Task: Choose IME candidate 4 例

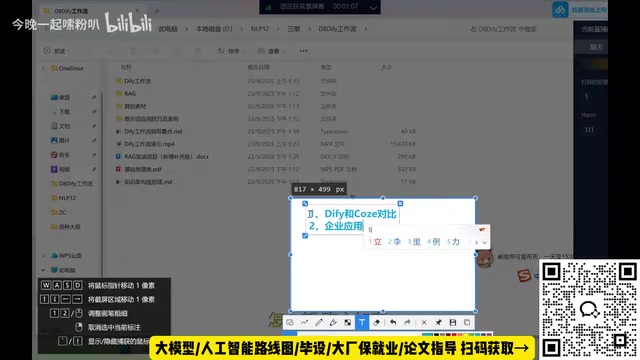Action: 433,242
